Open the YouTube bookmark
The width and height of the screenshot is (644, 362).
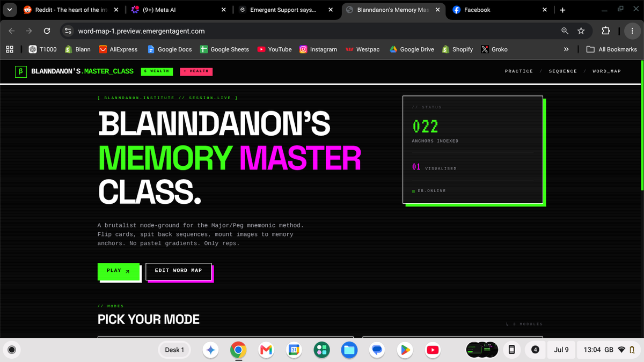pos(274,49)
